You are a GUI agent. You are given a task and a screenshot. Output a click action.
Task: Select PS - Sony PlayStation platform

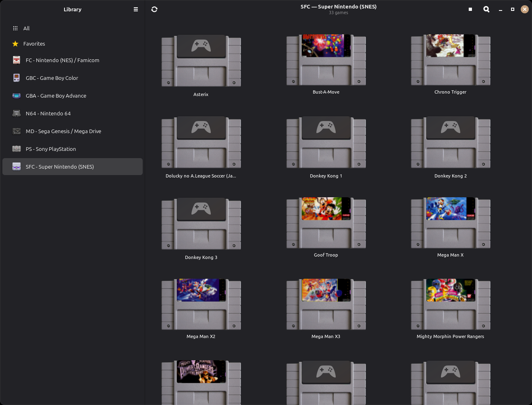[73, 149]
